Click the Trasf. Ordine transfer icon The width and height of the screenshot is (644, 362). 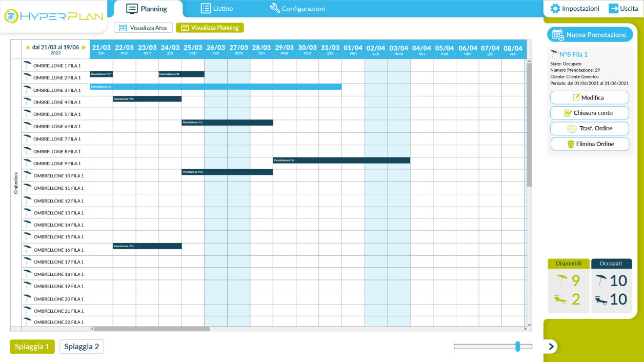tap(572, 129)
